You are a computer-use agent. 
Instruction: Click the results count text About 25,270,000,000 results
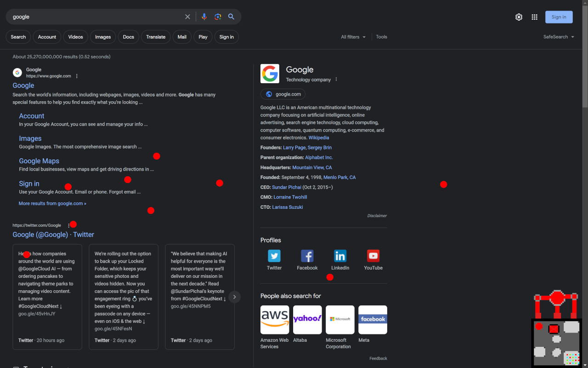[x=62, y=57]
